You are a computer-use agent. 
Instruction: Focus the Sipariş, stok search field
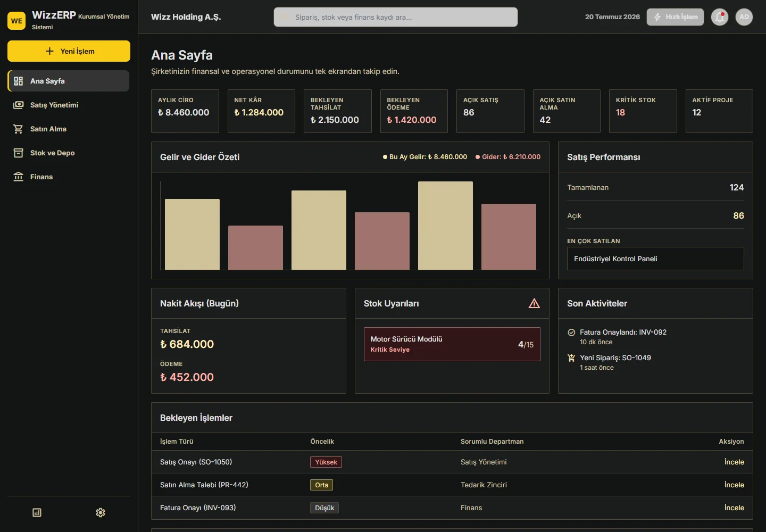pos(396,17)
